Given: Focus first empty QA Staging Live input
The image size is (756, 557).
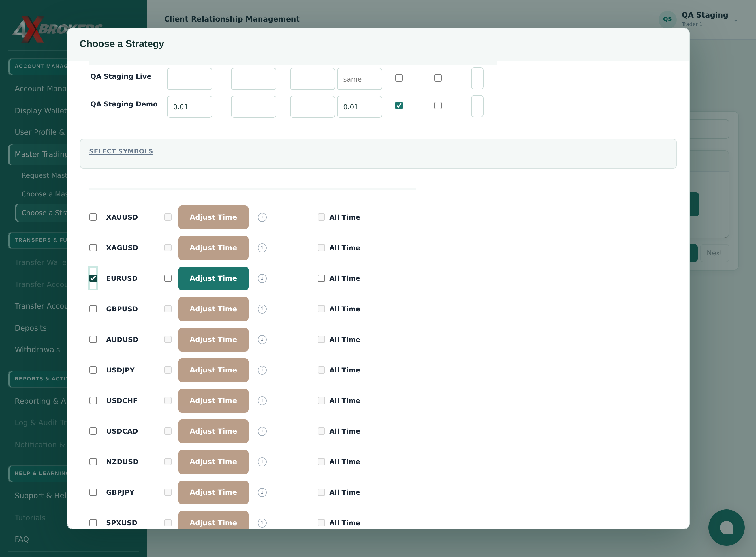Looking at the screenshot, I should [190, 79].
